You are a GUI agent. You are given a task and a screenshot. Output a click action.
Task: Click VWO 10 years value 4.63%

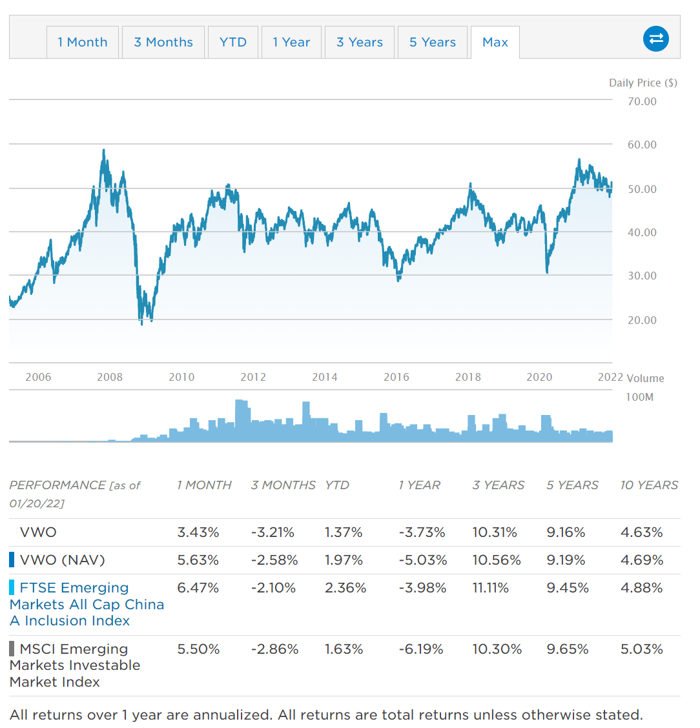(x=641, y=532)
